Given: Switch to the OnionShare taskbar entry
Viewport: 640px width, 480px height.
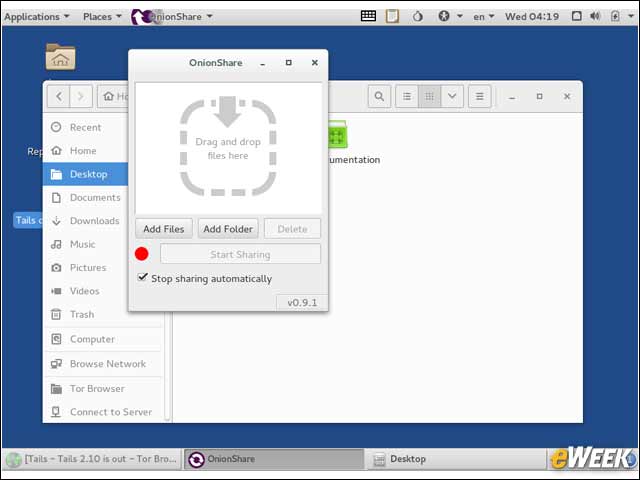Looking at the screenshot, I should coord(274,459).
